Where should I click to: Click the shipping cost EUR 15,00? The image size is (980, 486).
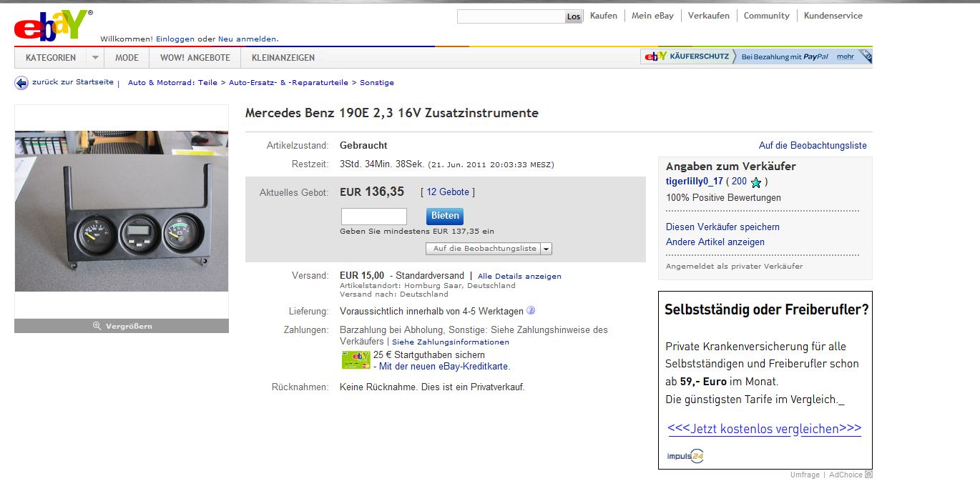point(362,276)
